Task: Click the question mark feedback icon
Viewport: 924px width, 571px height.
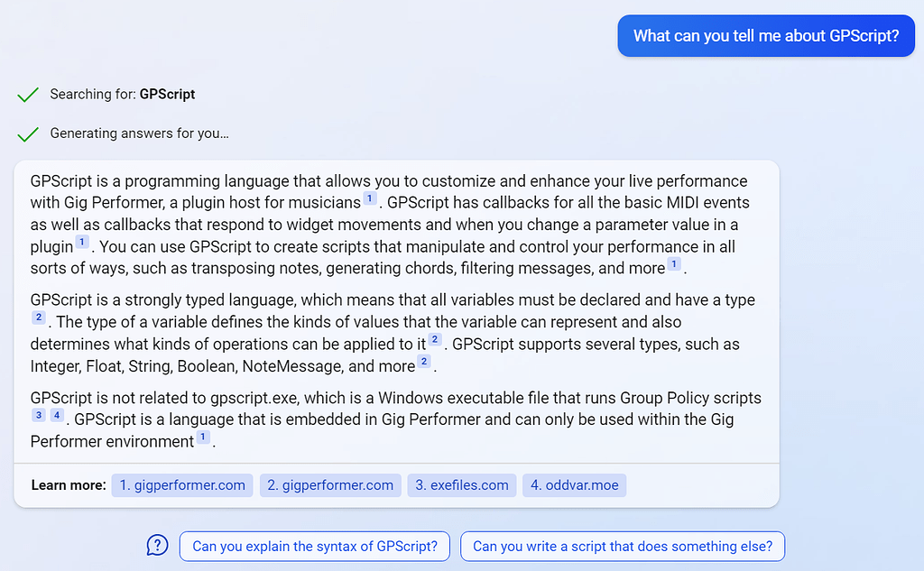Action: pos(157,546)
